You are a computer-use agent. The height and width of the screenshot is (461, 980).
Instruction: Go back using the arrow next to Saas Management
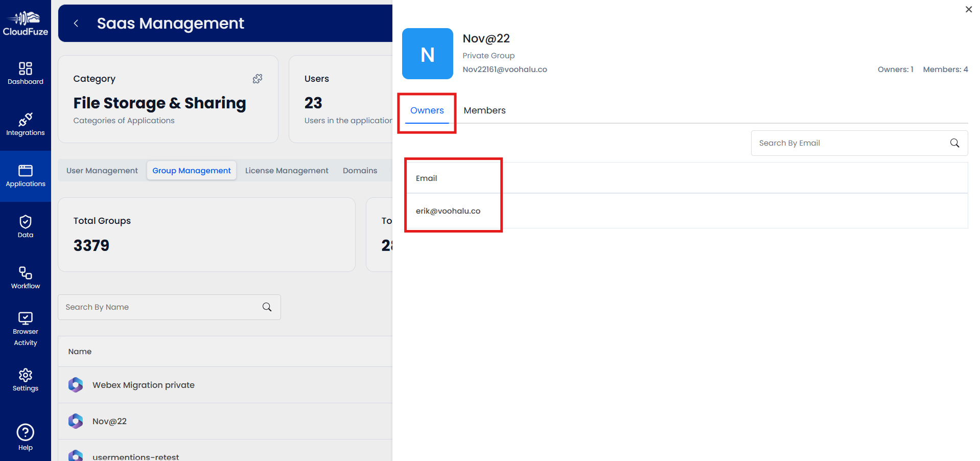[x=76, y=23]
